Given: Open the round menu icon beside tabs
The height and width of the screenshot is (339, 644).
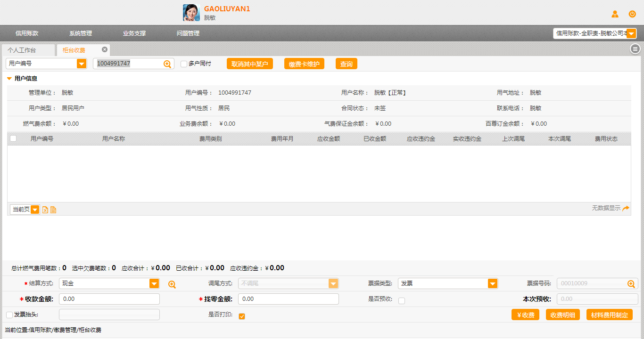Looking at the screenshot, I should pyautogui.click(x=635, y=48).
